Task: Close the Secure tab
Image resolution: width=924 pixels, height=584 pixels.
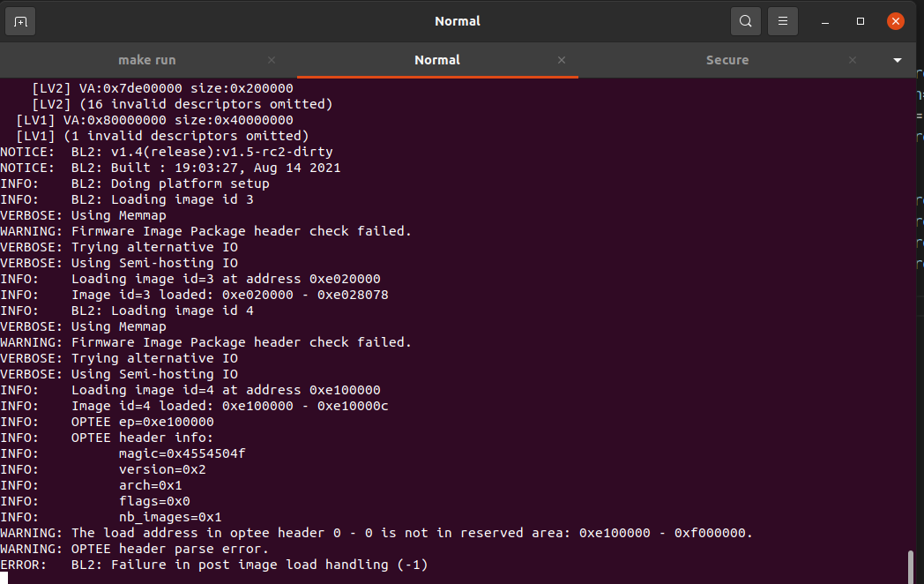Action: click(x=852, y=60)
